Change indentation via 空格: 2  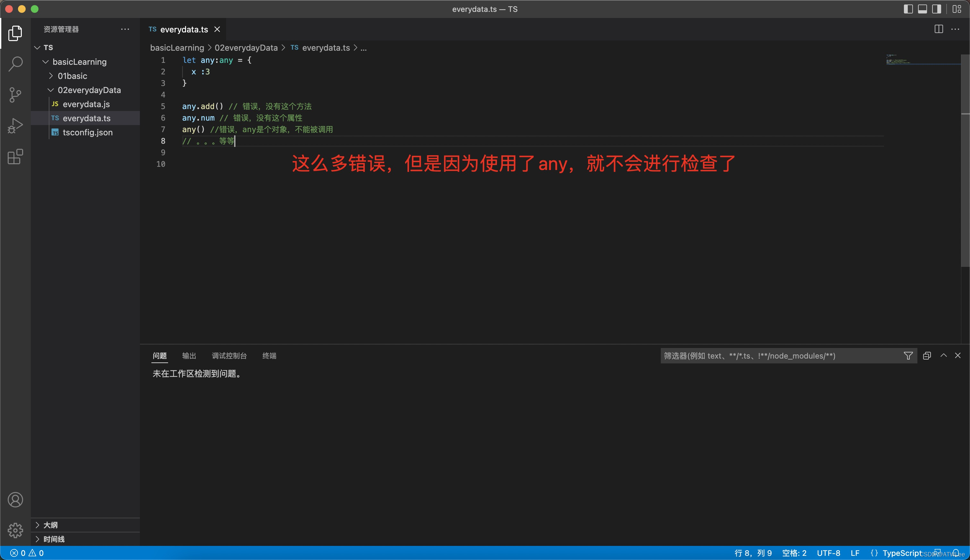pos(794,553)
